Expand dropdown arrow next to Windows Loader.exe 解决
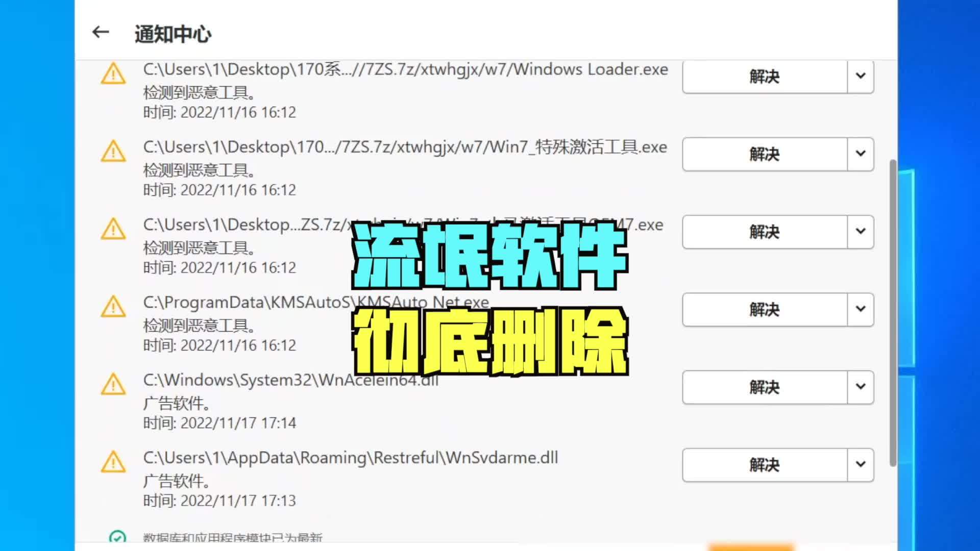Image resolution: width=980 pixels, height=551 pixels. [x=861, y=76]
